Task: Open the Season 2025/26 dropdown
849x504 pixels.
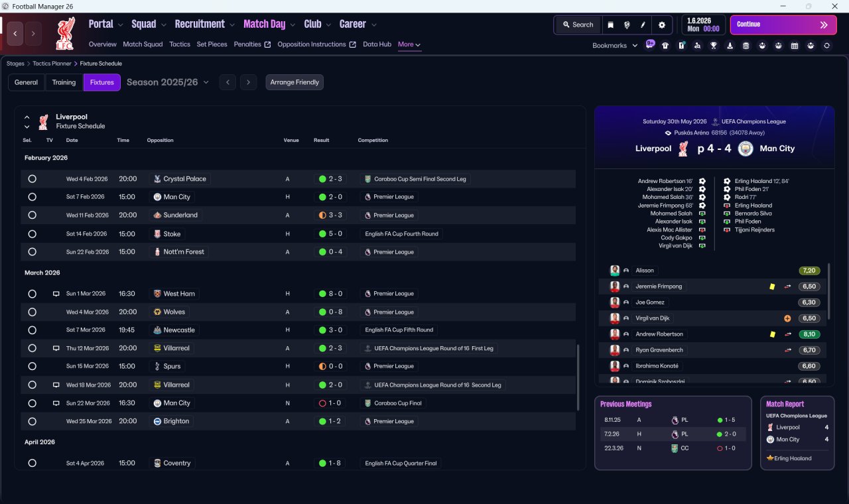Action: [168, 82]
